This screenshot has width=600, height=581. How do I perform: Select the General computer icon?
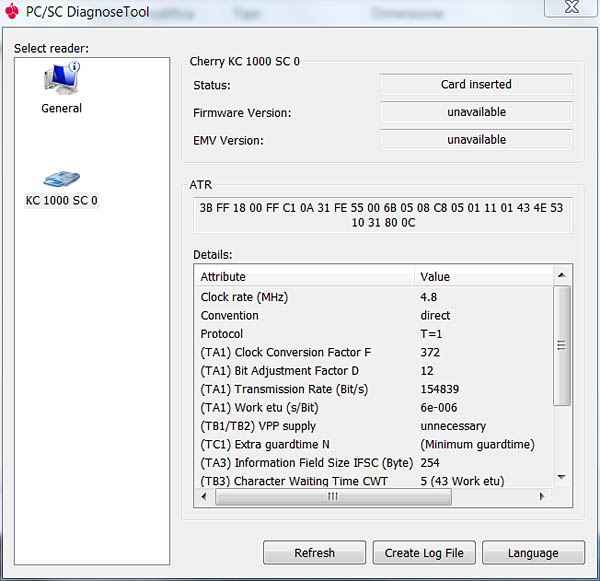click(x=61, y=80)
